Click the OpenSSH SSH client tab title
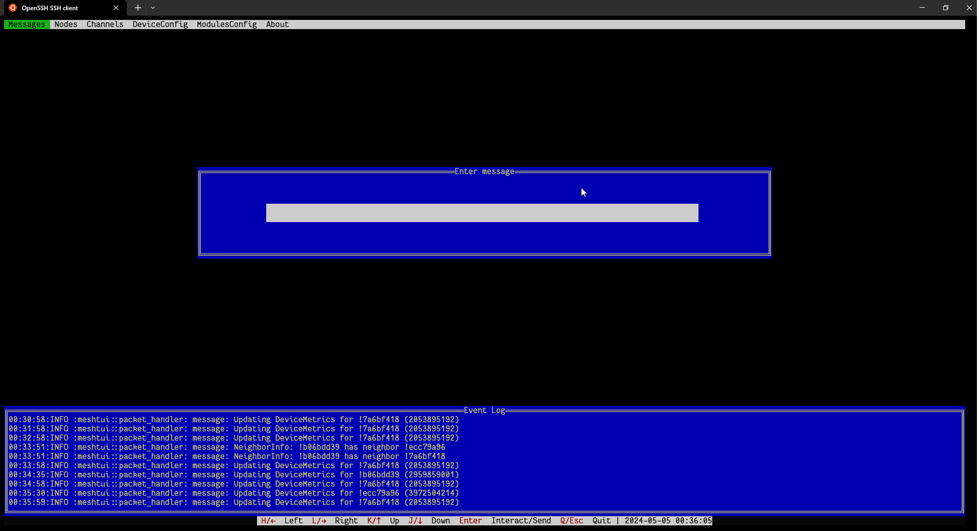 [50, 8]
